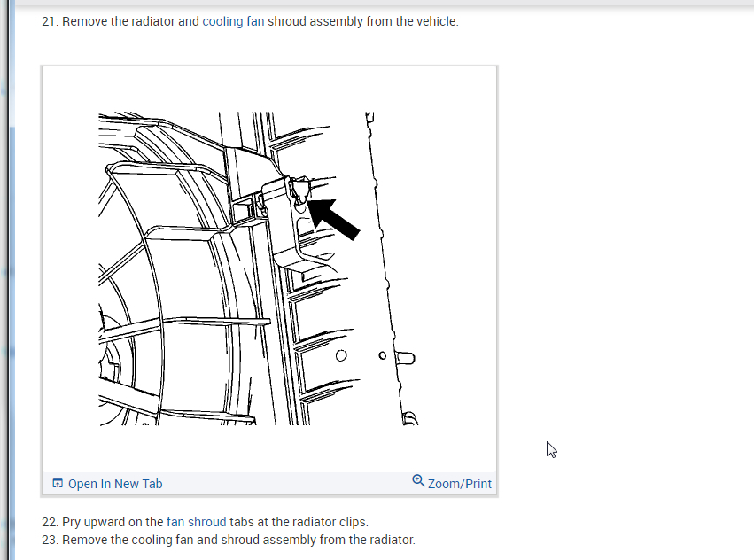Open the fan shroud link in step 22
This screenshot has height=560, width=754.
point(196,522)
